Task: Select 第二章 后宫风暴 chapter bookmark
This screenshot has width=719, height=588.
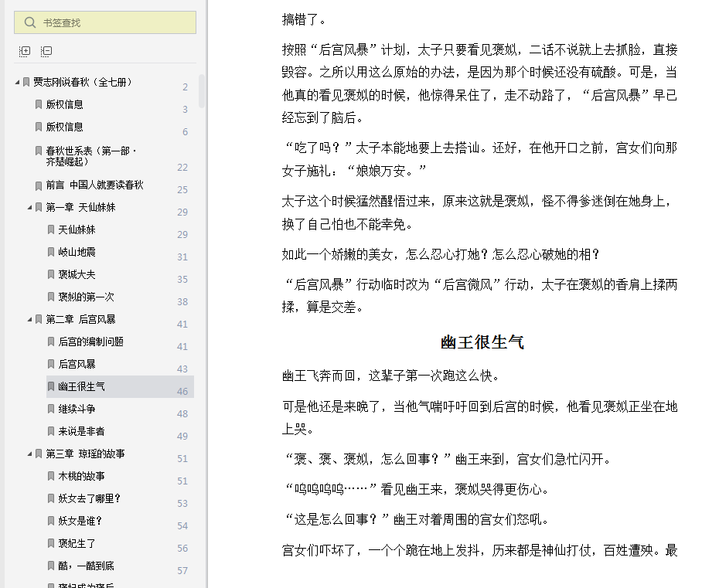Action: point(80,319)
